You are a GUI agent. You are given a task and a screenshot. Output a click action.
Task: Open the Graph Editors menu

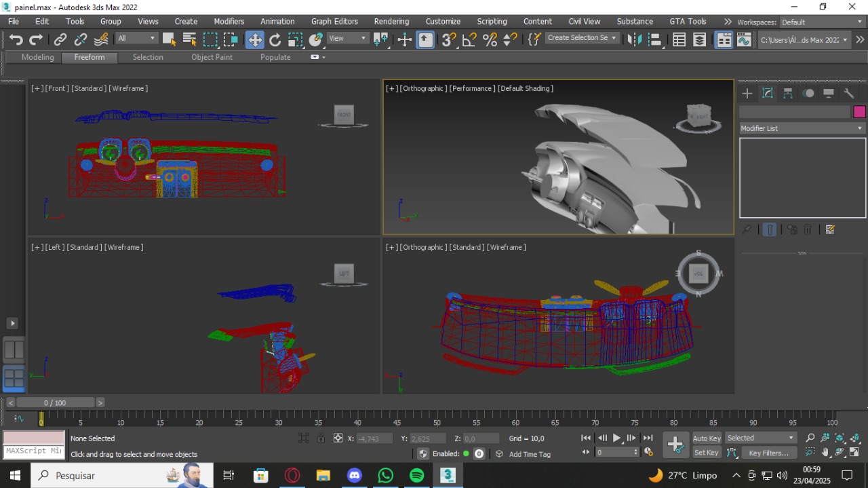pos(334,22)
